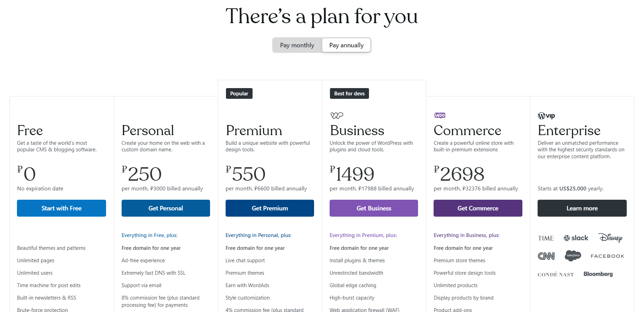Click the WP logo above Business
The image size is (644, 312).
(x=337, y=115)
